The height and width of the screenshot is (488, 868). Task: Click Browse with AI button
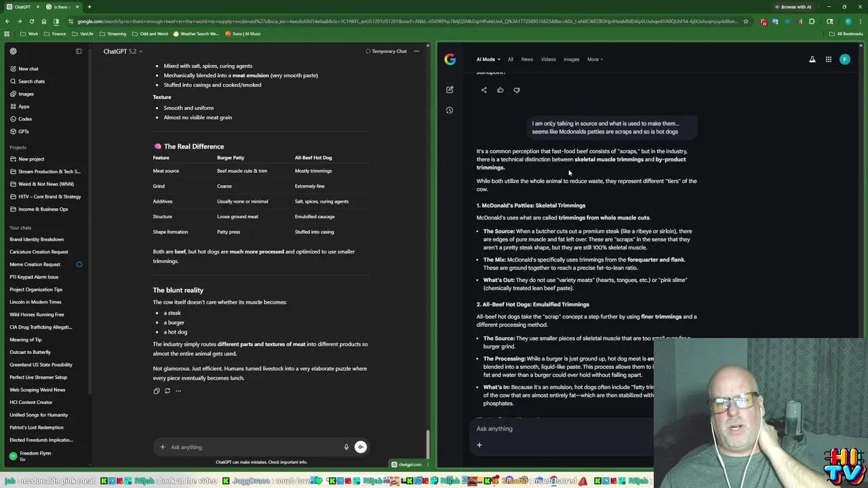pyautogui.click(x=793, y=7)
